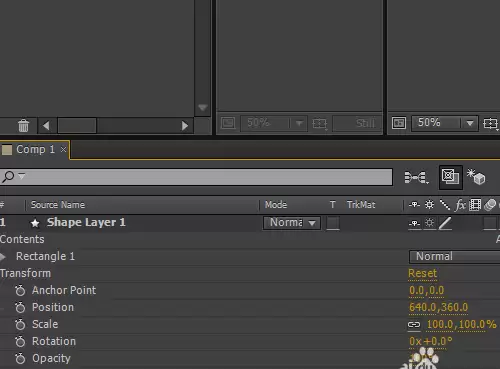This screenshot has height=369, width=500.
Task: Select the Shape Layer 1 layer name
Action: pos(86,222)
